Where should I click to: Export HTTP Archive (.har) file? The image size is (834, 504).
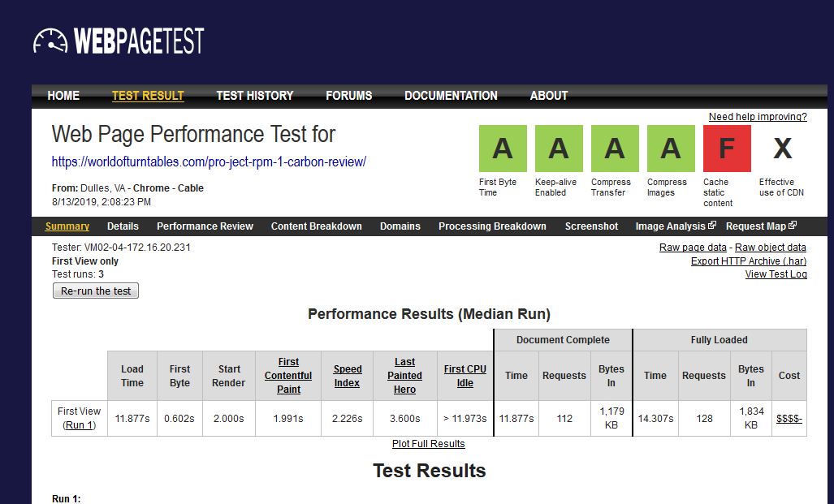[748, 261]
